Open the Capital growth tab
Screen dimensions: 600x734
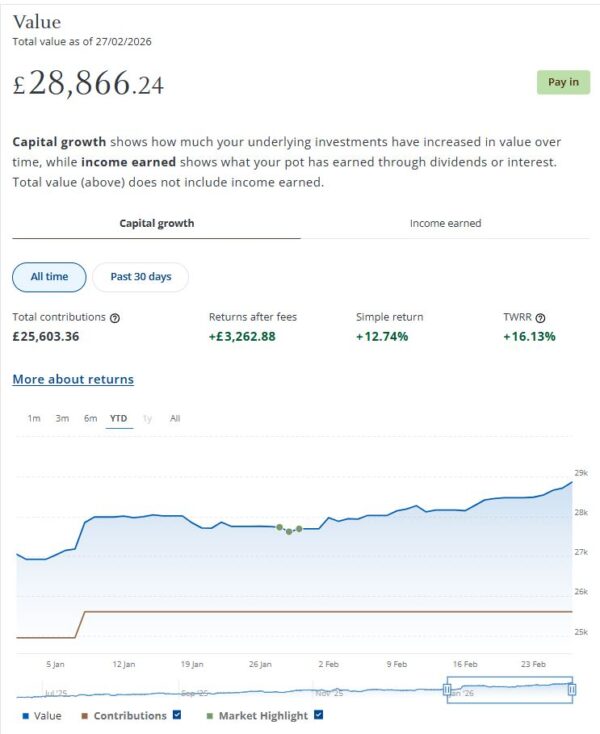point(156,223)
